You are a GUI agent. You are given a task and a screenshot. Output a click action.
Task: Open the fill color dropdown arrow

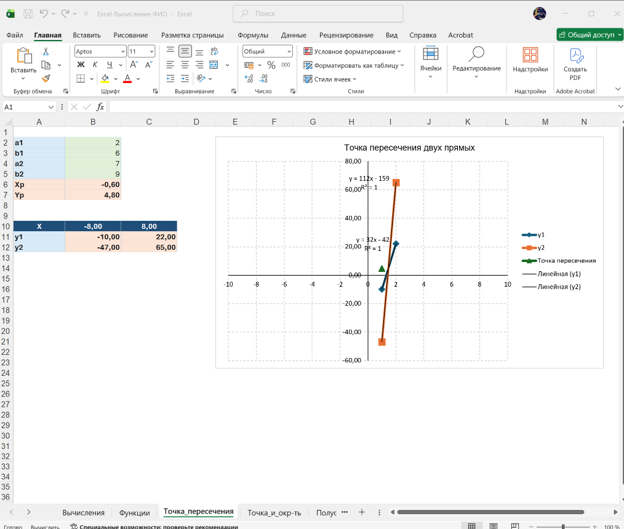click(116, 79)
